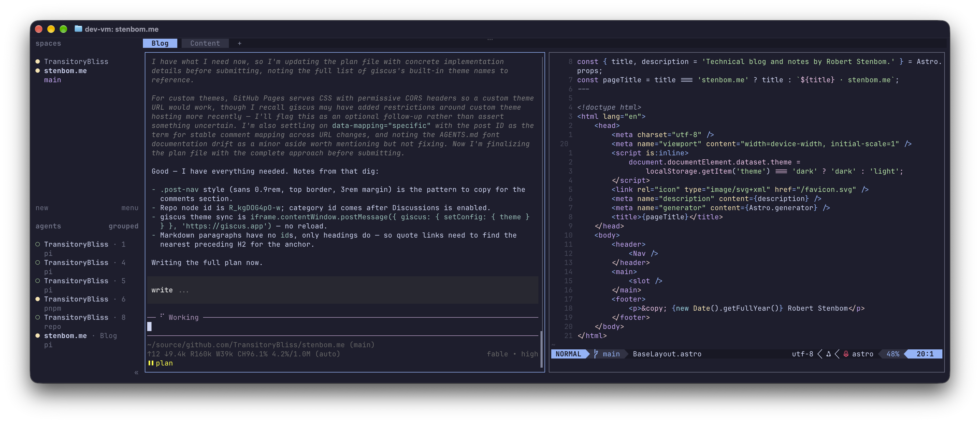Click status circle beside TransitoryBliss · 4
Viewport: 980px width, 423px height.
[38, 263]
